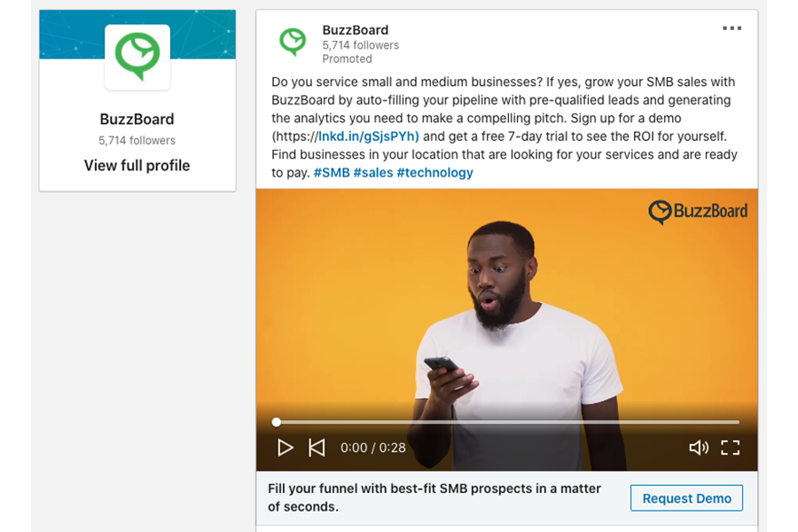
Task: Click the Request Demo button
Action: coord(686,498)
